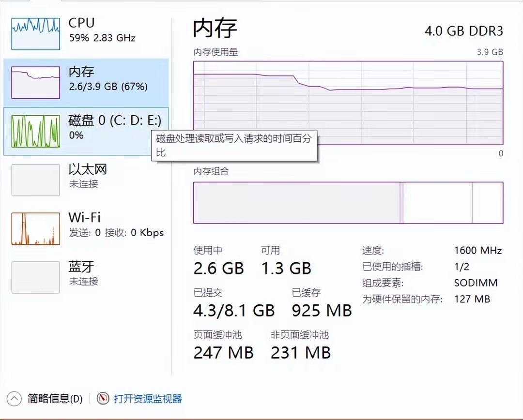The width and height of the screenshot is (523, 420).
Task: Open the 以太网 未连接 entry
Action: coord(88,176)
